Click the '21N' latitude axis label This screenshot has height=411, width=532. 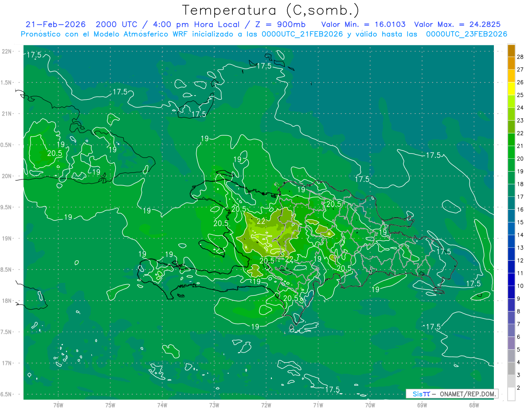(x=7, y=114)
